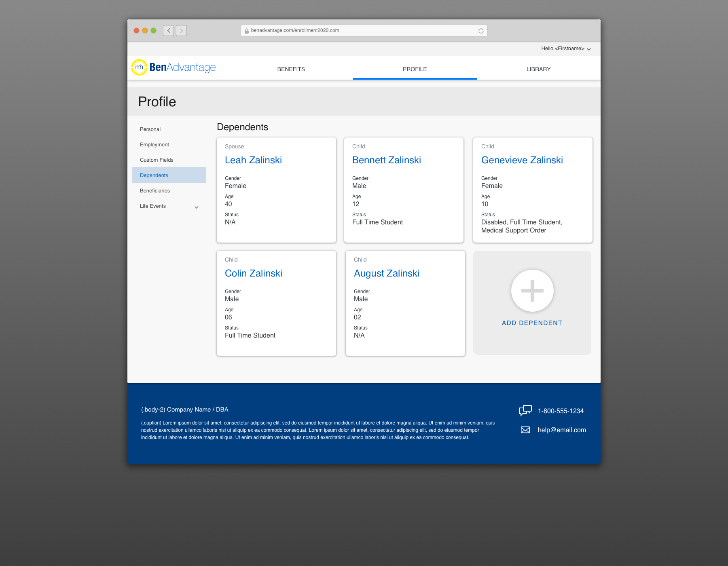Image resolution: width=728 pixels, height=566 pixels.
Task: Open Personal in the sidebar
Action: pos(150,129)
